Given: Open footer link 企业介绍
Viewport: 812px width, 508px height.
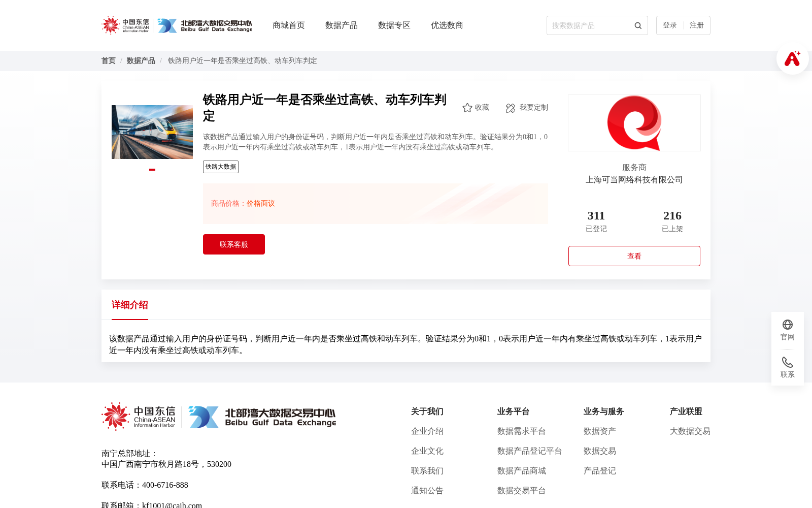Looking at the screenshot, I should point(427,431).
